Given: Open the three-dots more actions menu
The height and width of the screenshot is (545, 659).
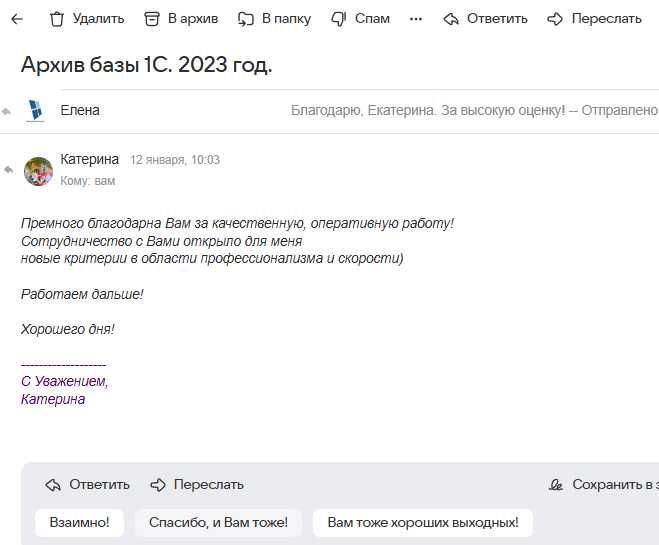Looking at the screenshot, I should click(x=416, y=19).
